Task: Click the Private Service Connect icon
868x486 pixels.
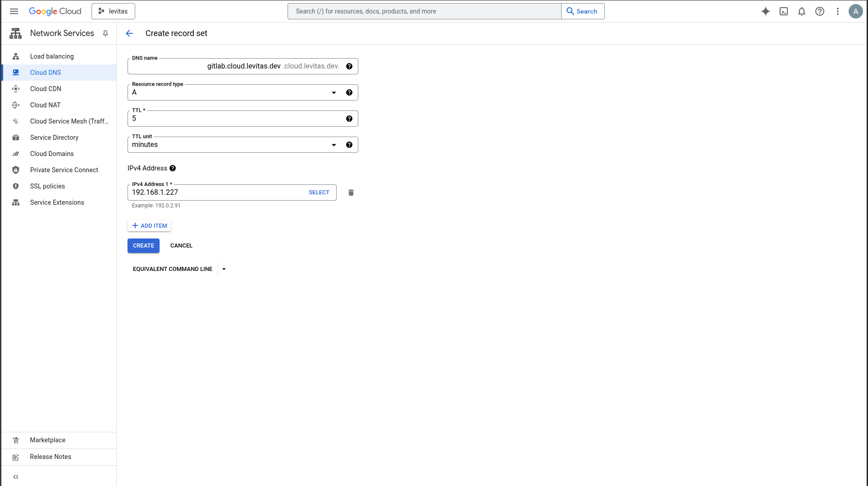Action: [x=16, y=170]
